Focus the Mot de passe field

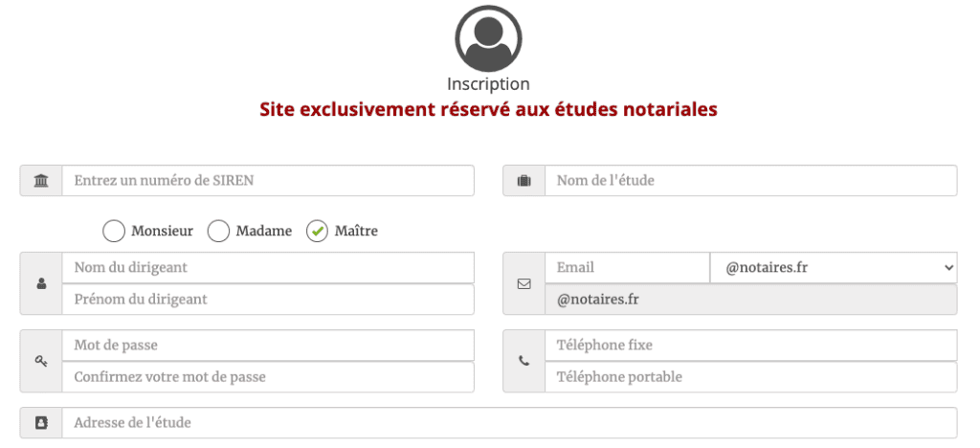pyautogui.click(x=268, y=346)
